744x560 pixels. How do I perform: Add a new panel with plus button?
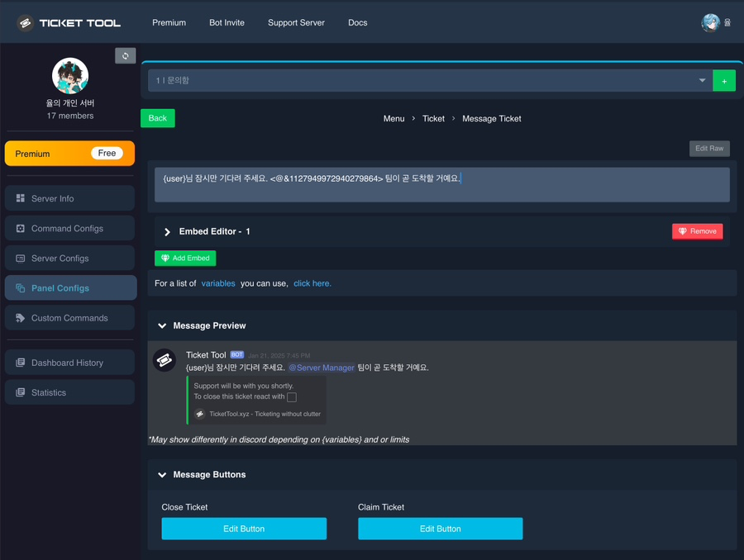click(724, 81)
